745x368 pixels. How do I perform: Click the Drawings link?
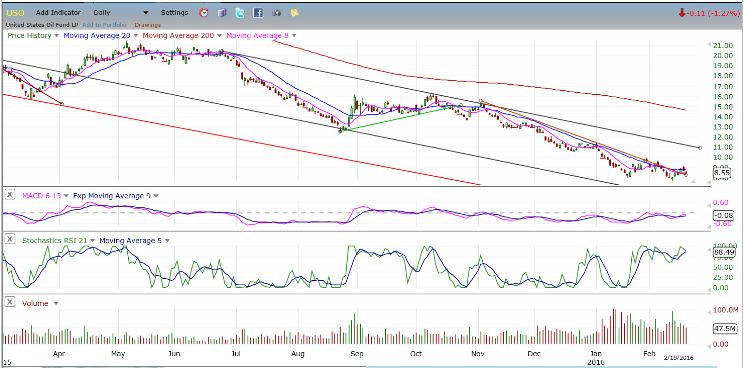(x=147, y=25)
